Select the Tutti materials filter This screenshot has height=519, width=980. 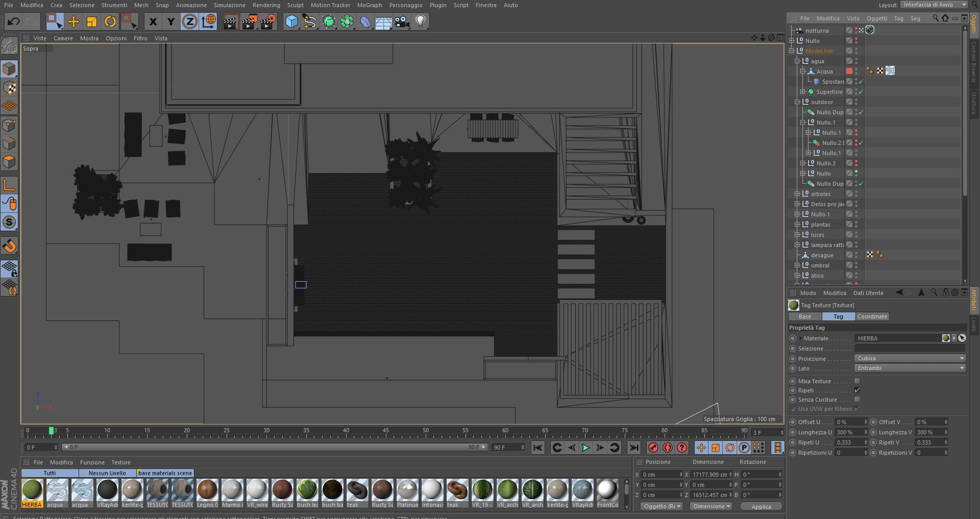[x=50, y=473]
